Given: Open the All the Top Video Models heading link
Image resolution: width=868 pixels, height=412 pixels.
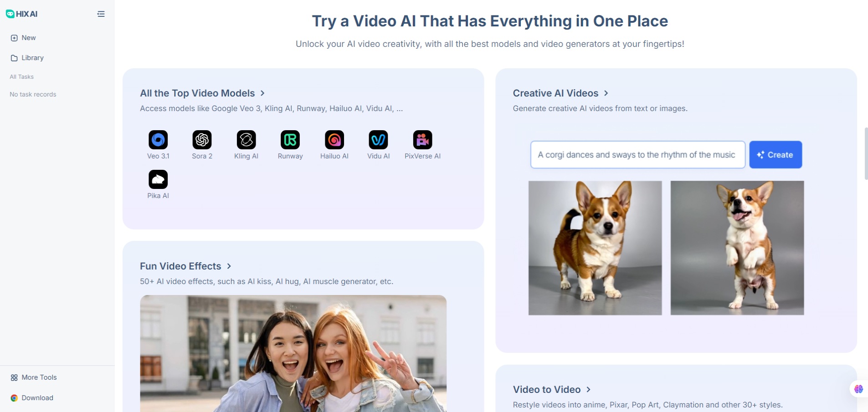Looking at the screenshot, I should coord(197,93).
